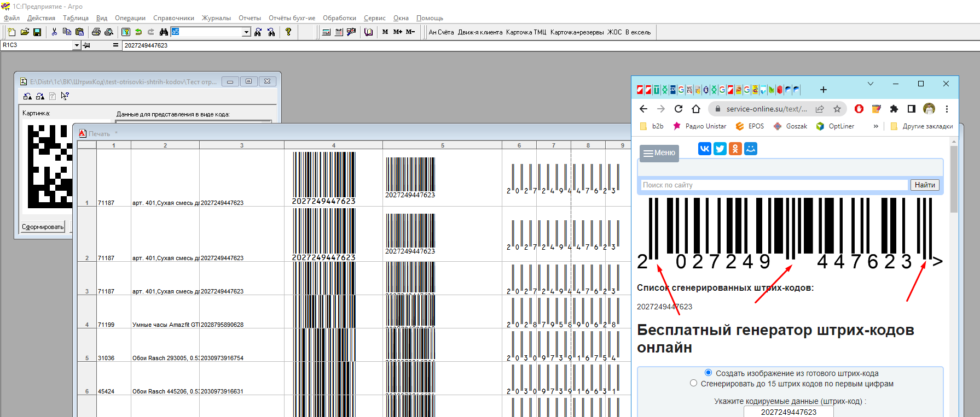980x417 pixels.
Task: Select 'Создать изображение из готового штрих-кода' radio
Action: [x=708, y=373]
